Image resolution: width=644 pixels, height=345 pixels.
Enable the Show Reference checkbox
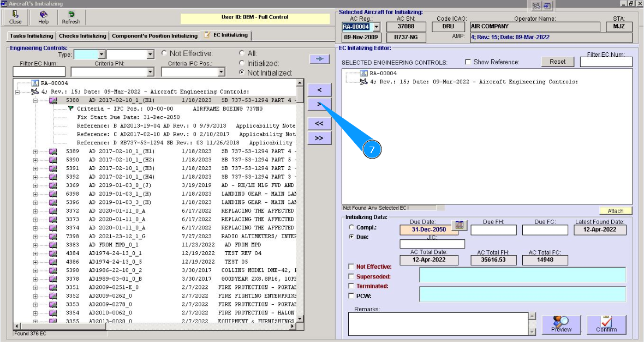click(x=468, y=62)
